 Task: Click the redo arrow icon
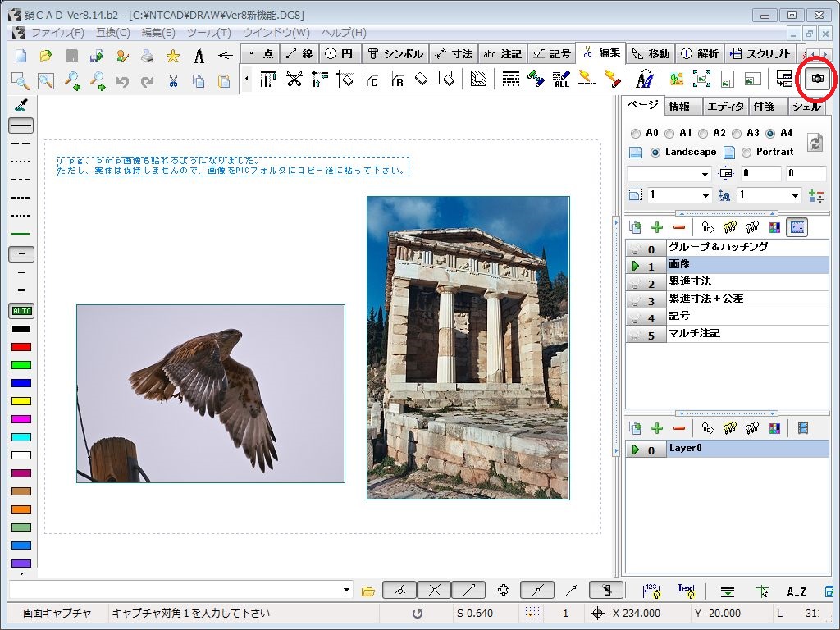(148, 81)
